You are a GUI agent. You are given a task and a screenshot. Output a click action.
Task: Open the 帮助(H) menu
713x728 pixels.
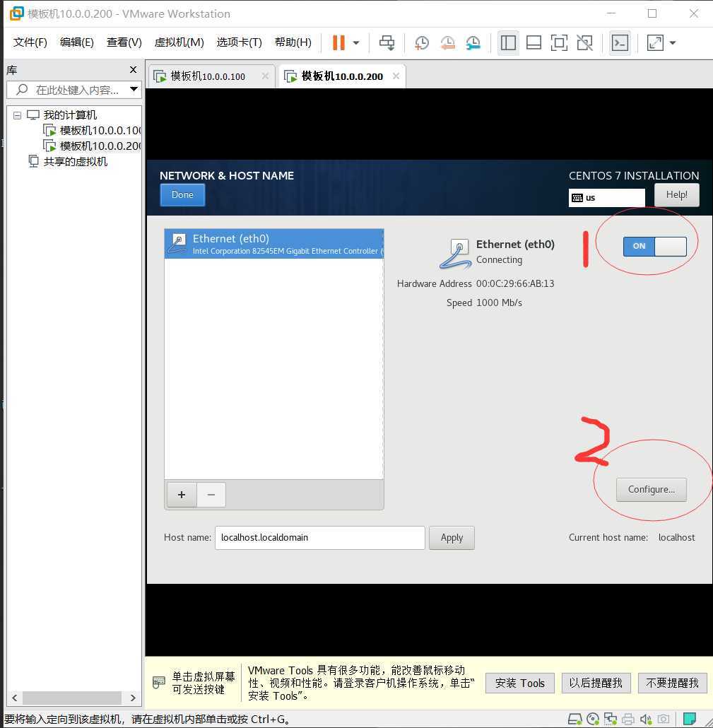coord(293,42)
